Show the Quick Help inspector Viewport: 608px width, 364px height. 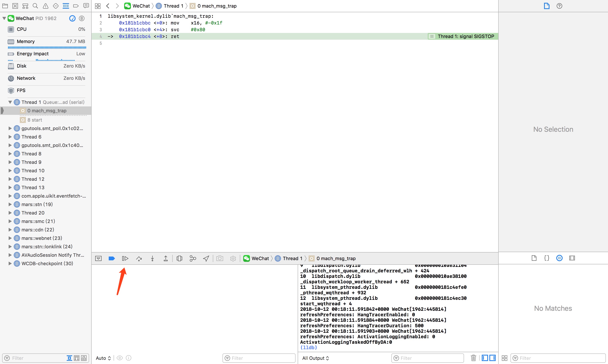(559, 6)
